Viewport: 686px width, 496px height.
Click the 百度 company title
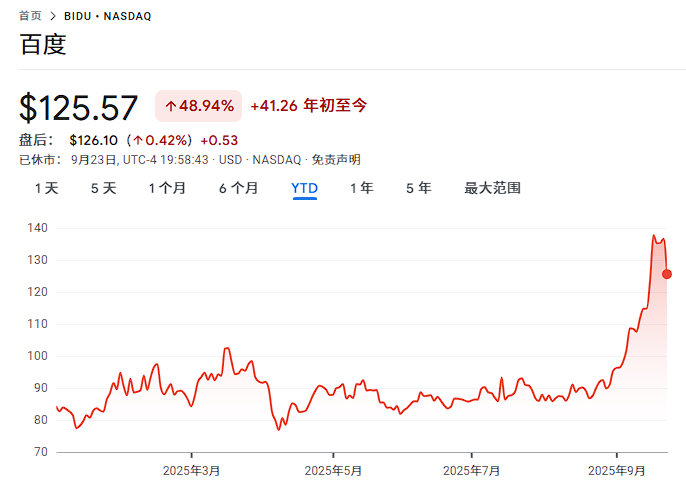[x=43, y=44]
